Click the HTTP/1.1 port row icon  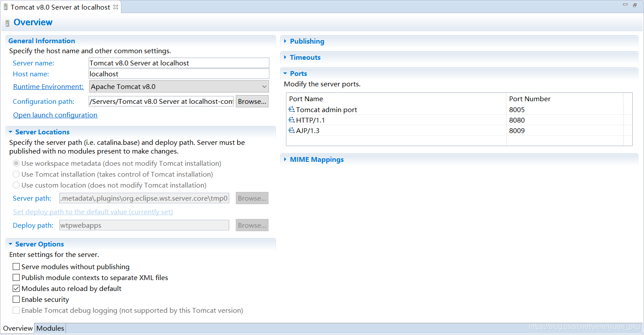[x=292, y=120]
